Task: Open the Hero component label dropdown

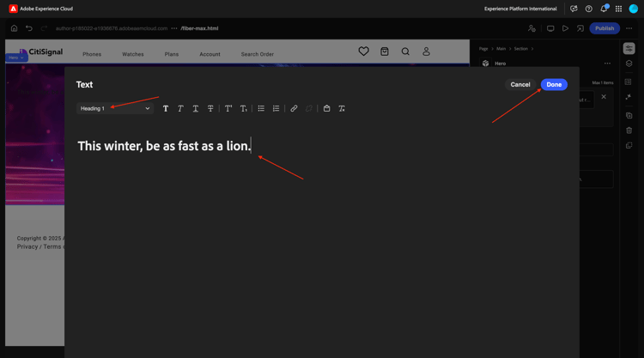Action: point(16,58)
